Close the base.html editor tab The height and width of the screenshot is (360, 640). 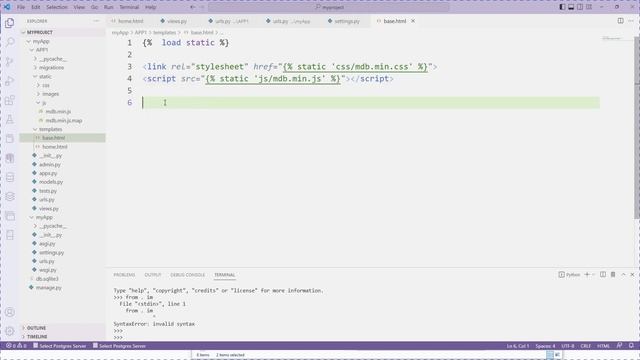[x=413, y=21]
